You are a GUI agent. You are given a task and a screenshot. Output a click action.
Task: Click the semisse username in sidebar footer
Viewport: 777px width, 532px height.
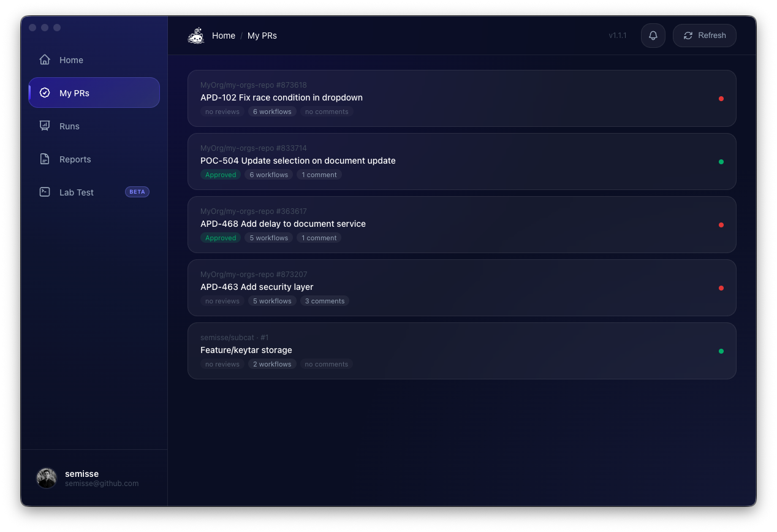tap(81, 474)
